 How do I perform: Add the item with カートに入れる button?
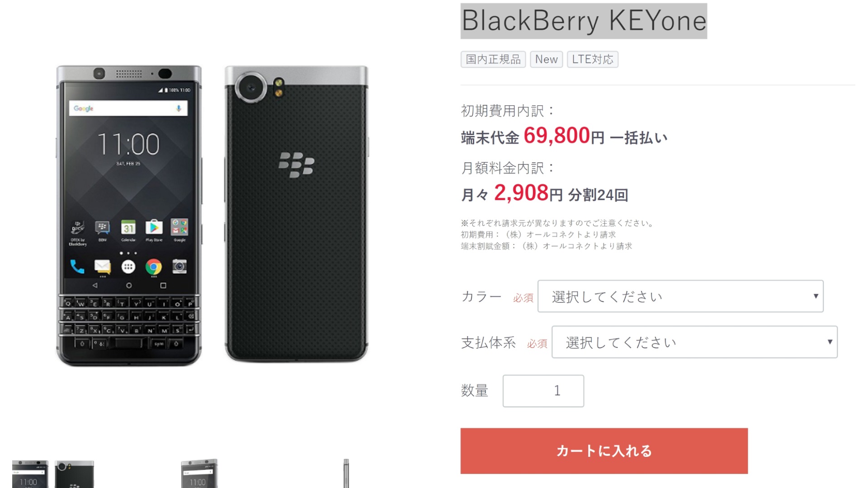coord(604,451)
